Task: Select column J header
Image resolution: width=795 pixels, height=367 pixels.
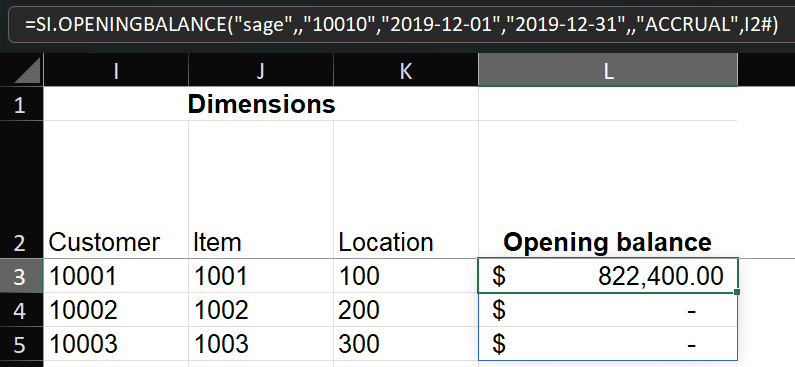Action: point(261,70)
